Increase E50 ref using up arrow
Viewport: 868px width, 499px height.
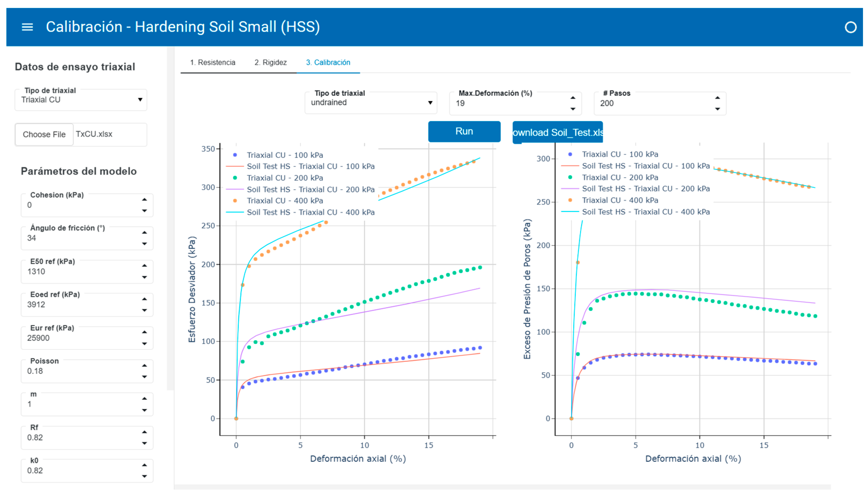[x=144, y=266]
